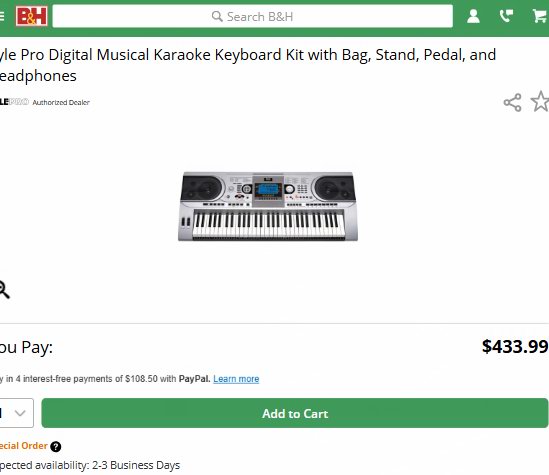
Task: Click the share product icon
Action: coord(513,103)
